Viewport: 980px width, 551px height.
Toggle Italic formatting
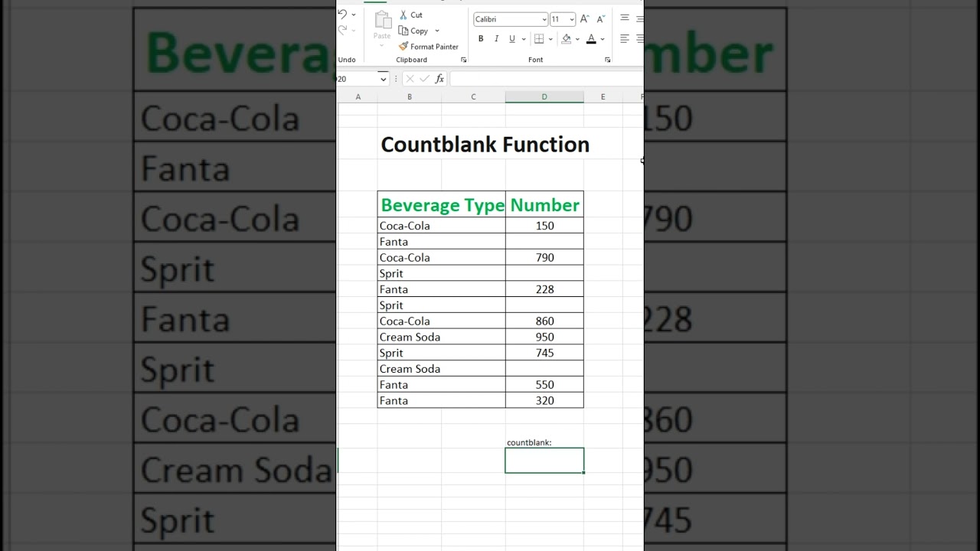[496, 39]
